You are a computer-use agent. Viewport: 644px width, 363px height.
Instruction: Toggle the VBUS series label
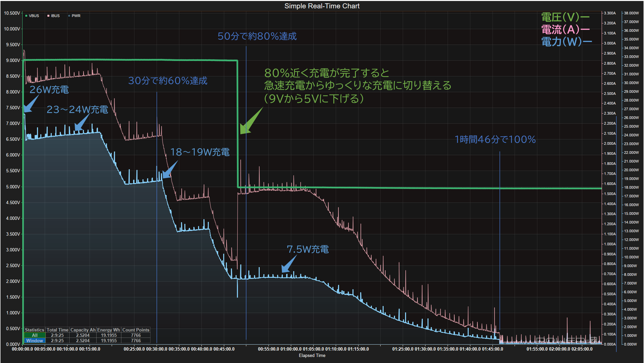[x=34, y=16]
